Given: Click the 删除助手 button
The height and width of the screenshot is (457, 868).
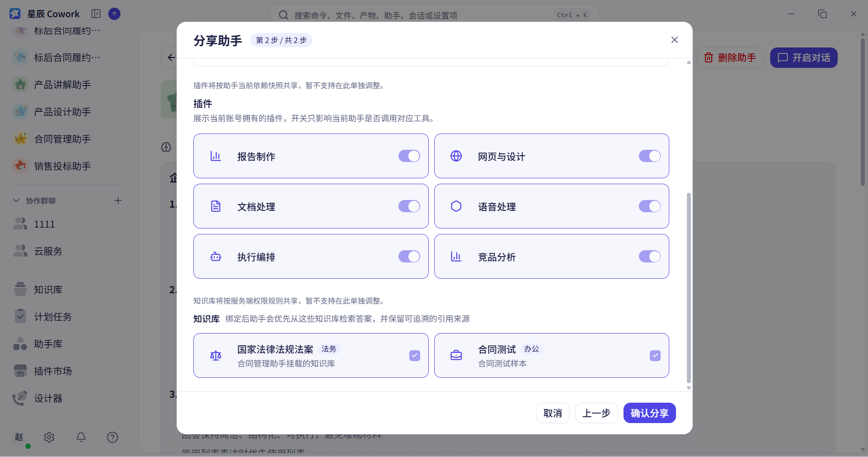Looking at the screenshot, I should [730, 57].
